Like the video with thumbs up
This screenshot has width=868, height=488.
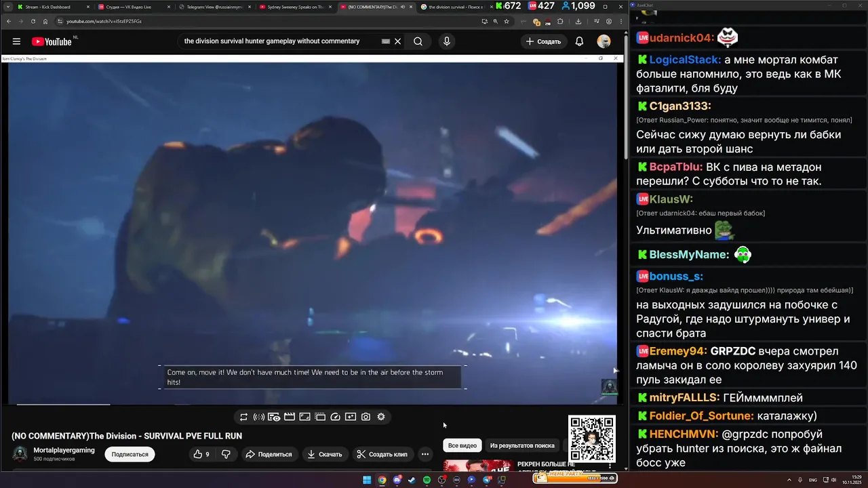click(x=201, y=454)
